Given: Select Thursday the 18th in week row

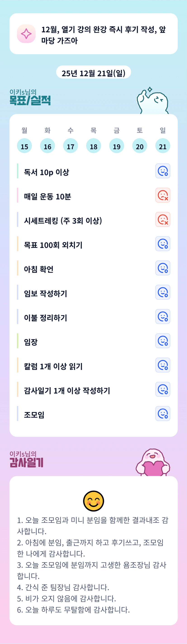Looking at the screenshot, I should pos(94,146).
